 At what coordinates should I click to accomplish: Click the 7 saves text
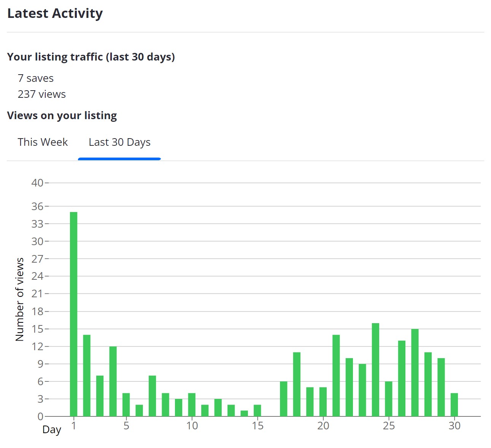[x=36, y=78]
